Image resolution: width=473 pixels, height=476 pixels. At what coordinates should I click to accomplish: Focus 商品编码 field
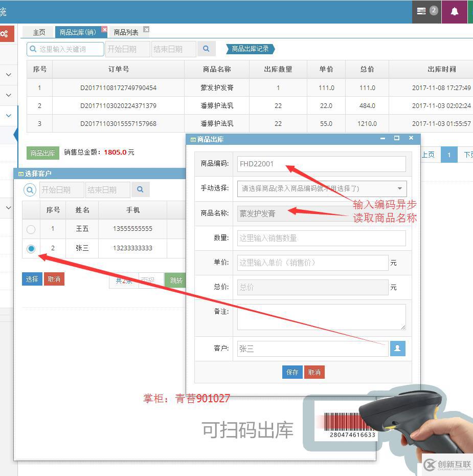point(322,164)
